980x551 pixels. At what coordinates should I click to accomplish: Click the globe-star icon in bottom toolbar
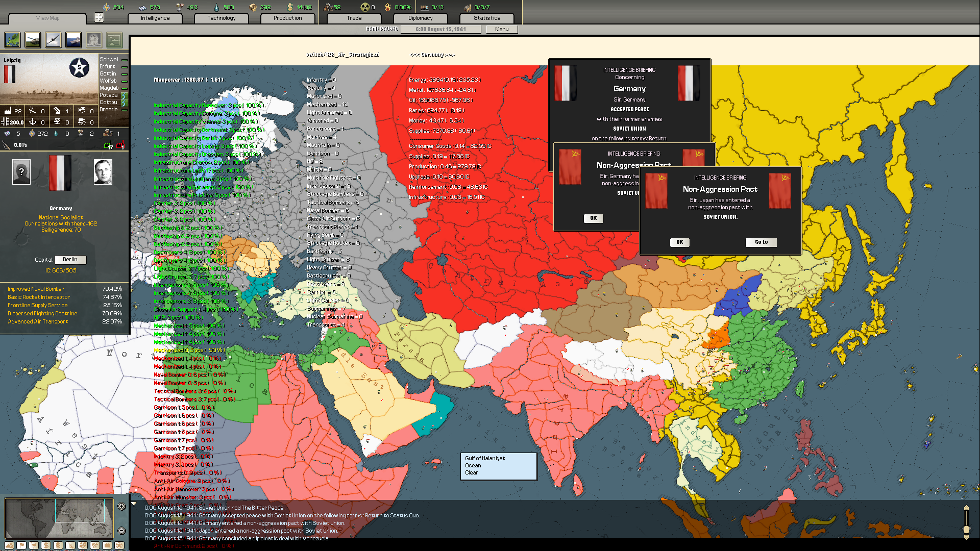point(119,545)
